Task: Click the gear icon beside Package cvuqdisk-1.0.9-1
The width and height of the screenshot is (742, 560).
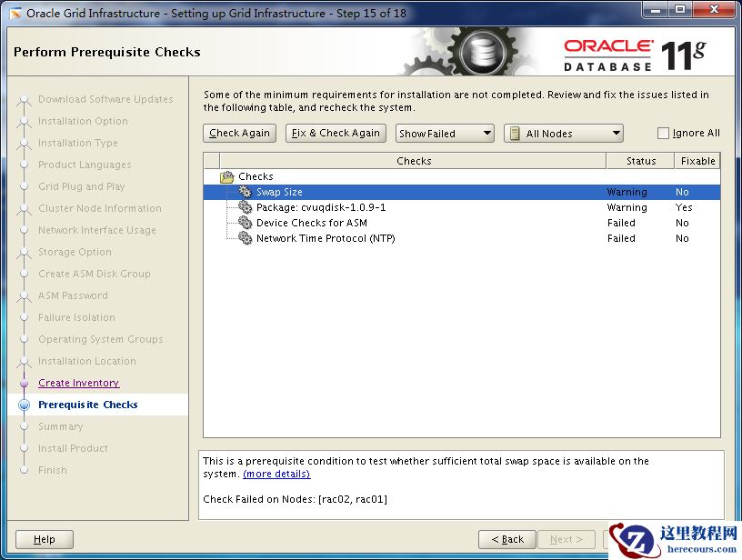Action: pos(245,207)
